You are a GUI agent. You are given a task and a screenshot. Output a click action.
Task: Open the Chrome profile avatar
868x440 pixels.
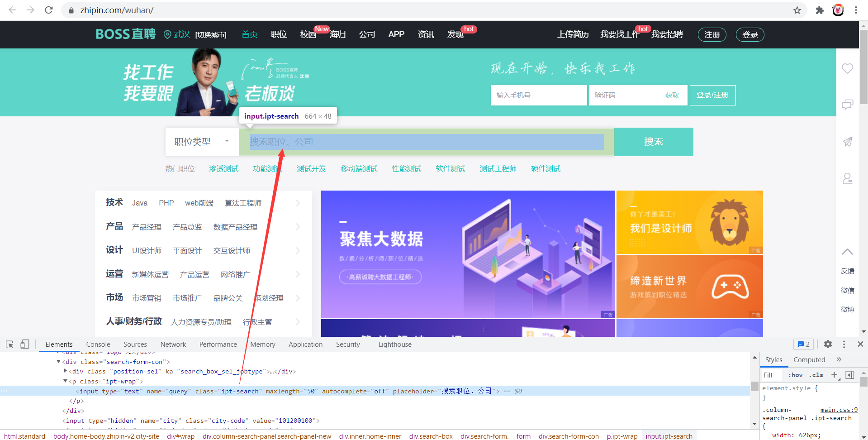(x=838, y=10)
